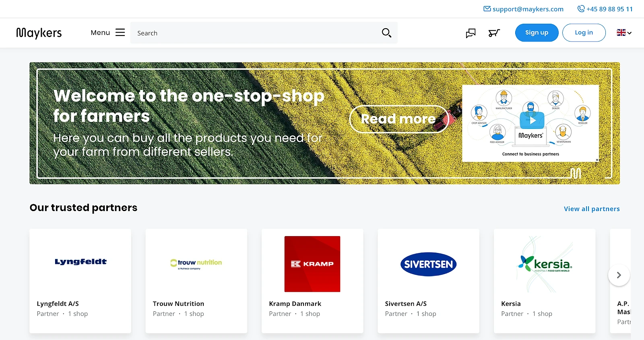Click the Log in button
The width and height of the screenshot is (644, 340).
(584, 33)
